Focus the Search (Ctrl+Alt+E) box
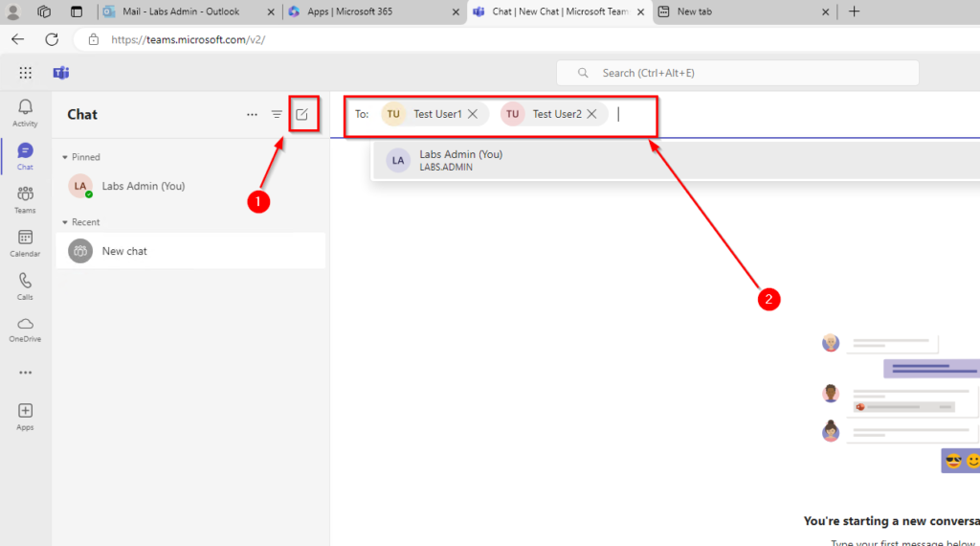The height and width of the screenshot is (546, 980). point(738,73)
